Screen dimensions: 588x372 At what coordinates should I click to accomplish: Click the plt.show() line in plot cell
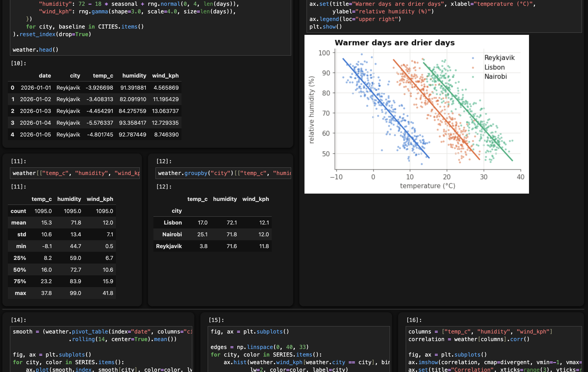(x=326, y=27)
